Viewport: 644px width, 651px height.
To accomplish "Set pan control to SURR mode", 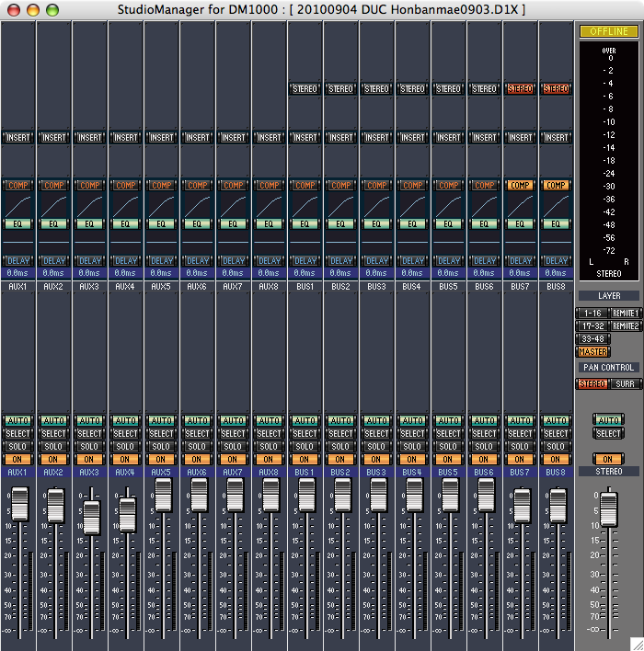I will pyautogui.click(x=626, y=383).
